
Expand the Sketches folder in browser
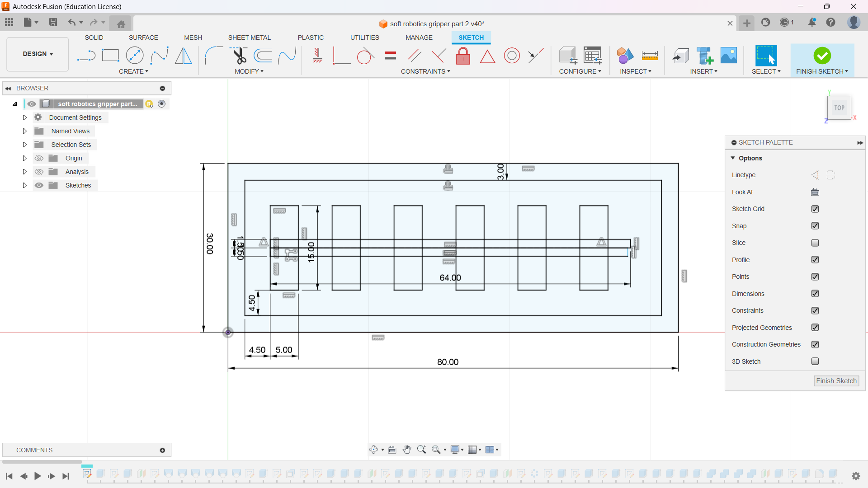click(x=25, y=185)
